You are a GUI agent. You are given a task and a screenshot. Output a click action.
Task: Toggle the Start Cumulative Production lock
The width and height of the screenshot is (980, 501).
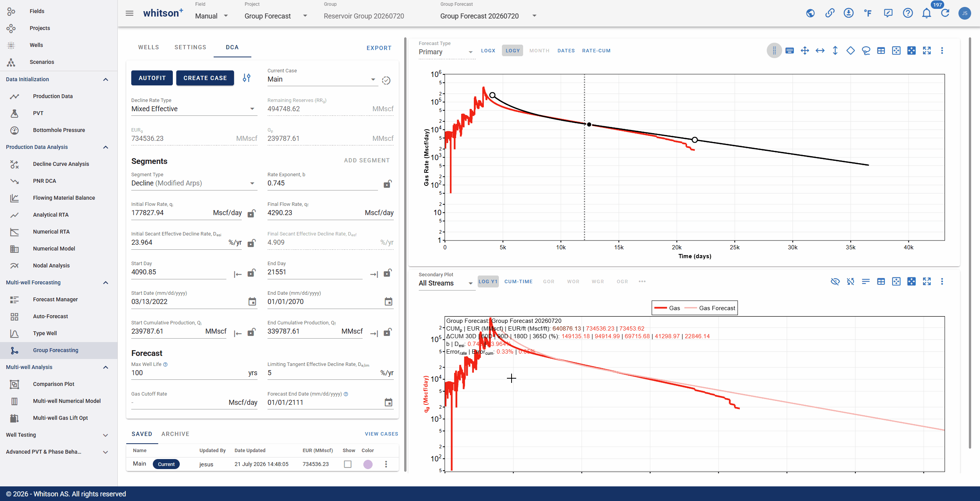(251, 332)
